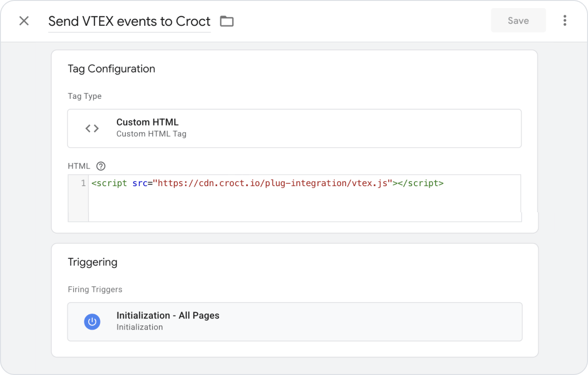The height and width of the screenshot is (375, 588).
Task: Click the 'Custom HTML Tag' subtitle text
Action: [152, 134]
